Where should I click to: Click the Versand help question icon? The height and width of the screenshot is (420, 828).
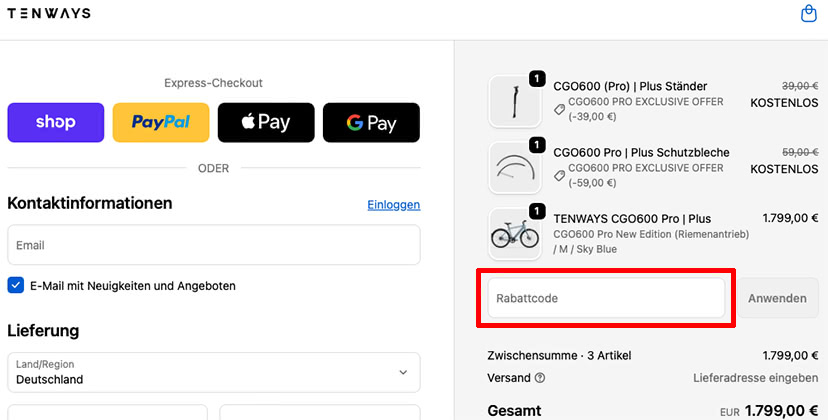pyautogui.click(x=540, y=378)
